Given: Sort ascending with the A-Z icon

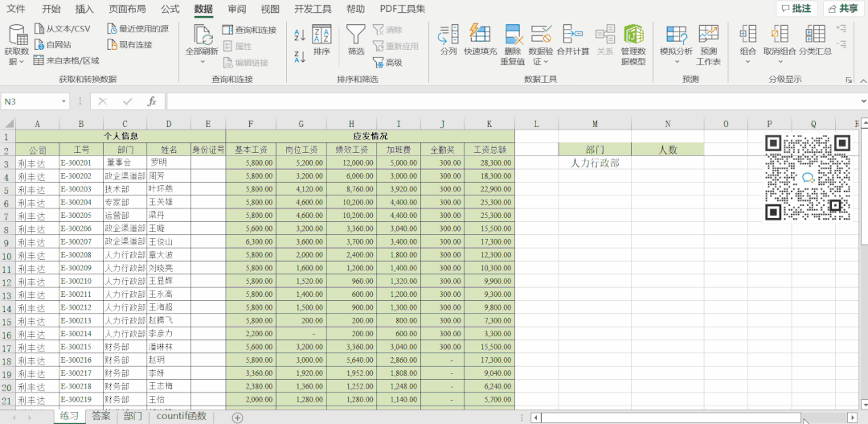Looking at the screenshot, I should click(x=300, y=35).
